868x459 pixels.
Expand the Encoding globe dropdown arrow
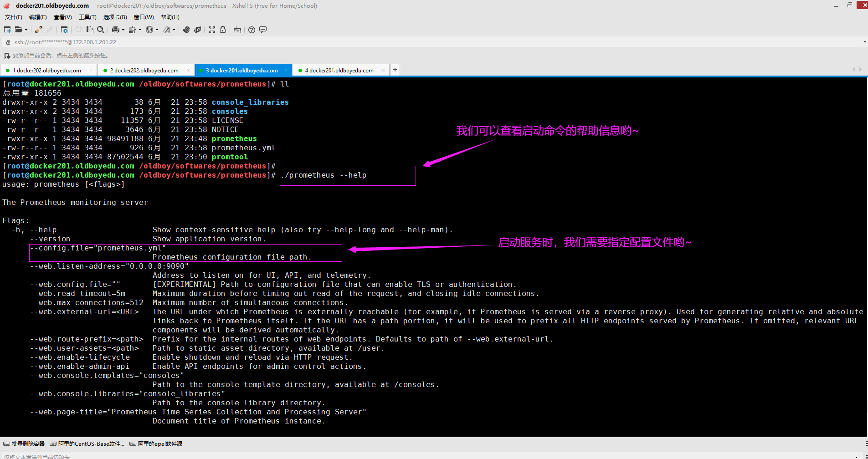157,30
